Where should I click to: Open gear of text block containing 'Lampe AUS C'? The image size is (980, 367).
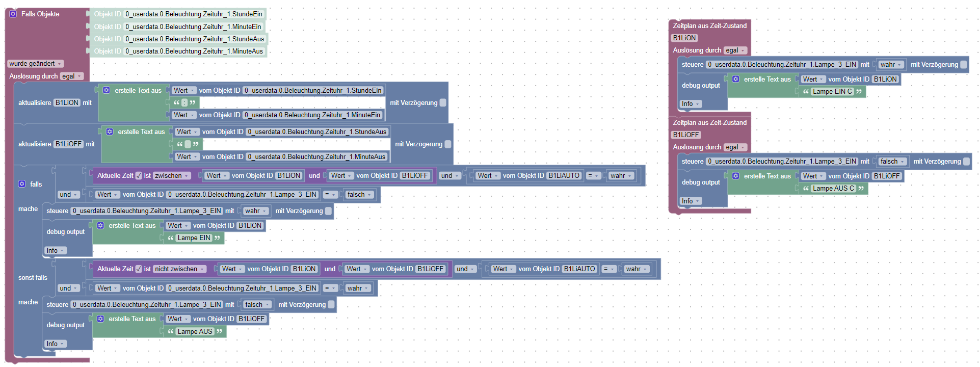(736, 176)
